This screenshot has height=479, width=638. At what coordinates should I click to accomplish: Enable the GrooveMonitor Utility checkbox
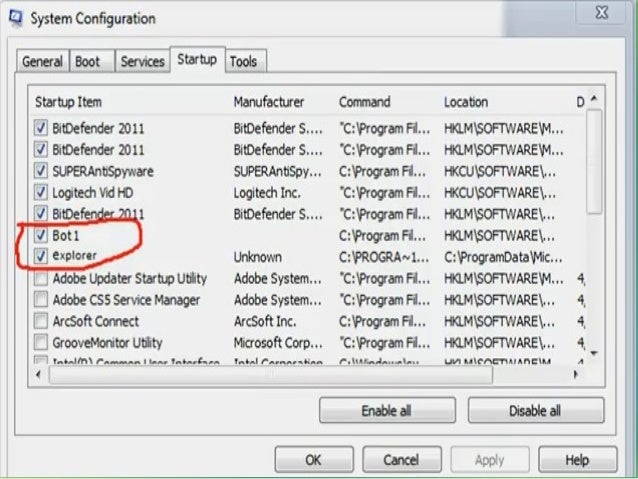pyautogui.click(x=41, y=342)
